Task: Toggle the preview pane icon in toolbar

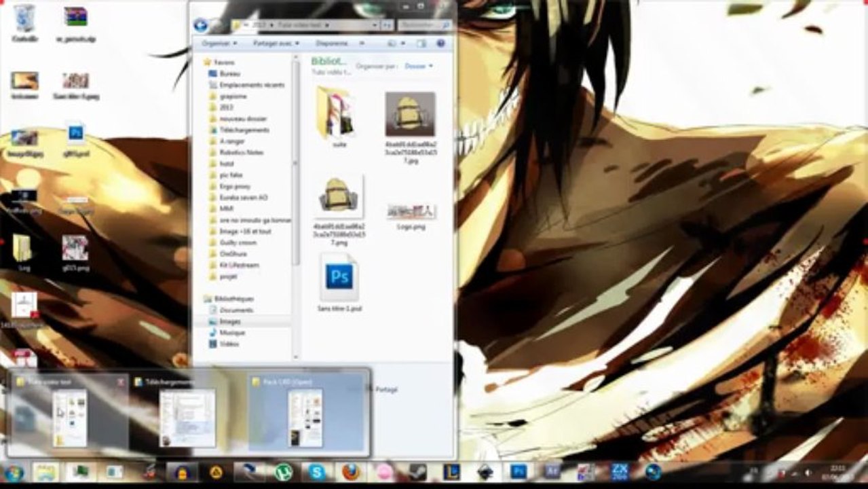Action: point(421,43)
